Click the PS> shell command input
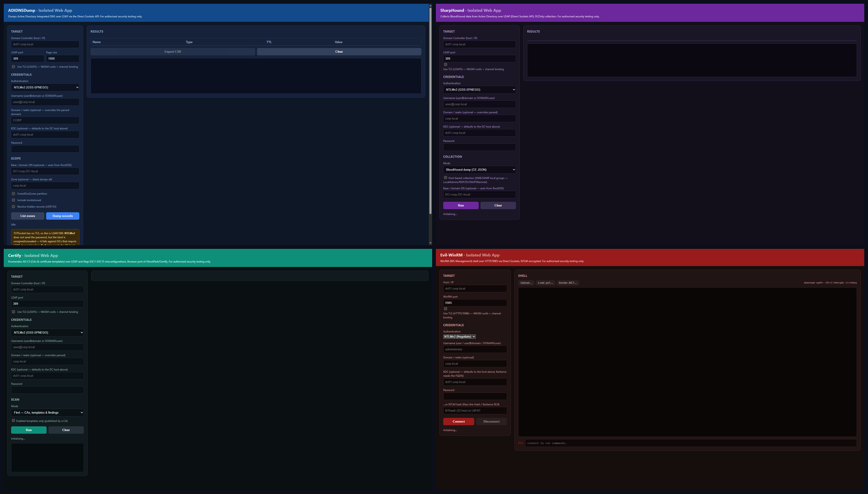Viewport: 868px width, 494px height. point(691,443)
